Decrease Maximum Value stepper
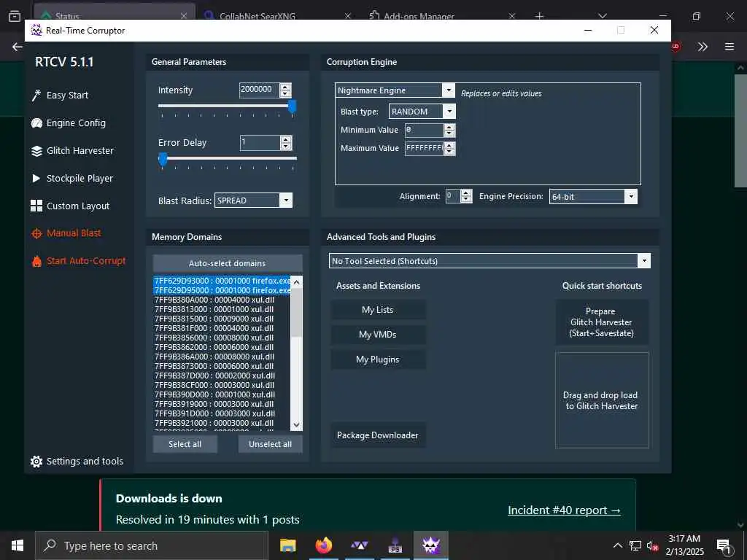 click(x=449, y=152)
